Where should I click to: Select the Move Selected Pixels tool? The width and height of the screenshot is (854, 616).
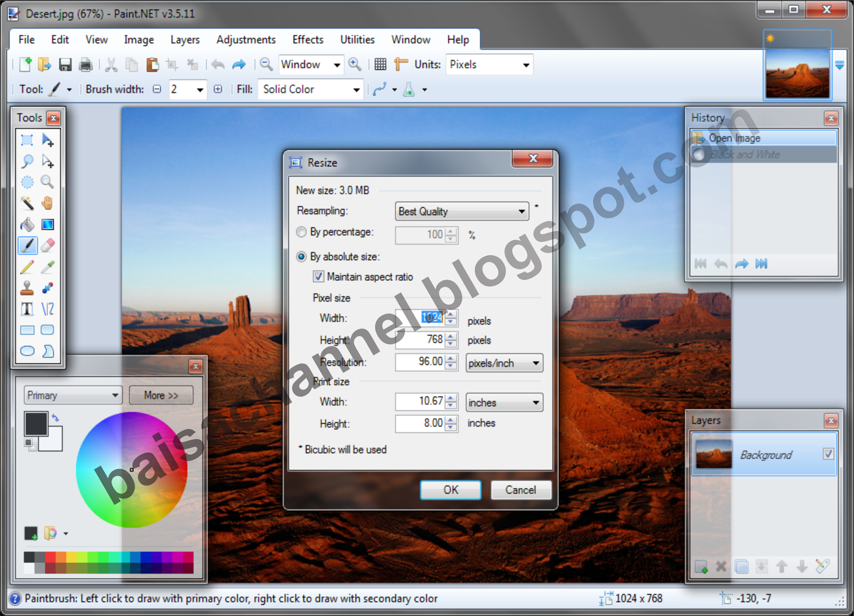(x=48, y=140)
